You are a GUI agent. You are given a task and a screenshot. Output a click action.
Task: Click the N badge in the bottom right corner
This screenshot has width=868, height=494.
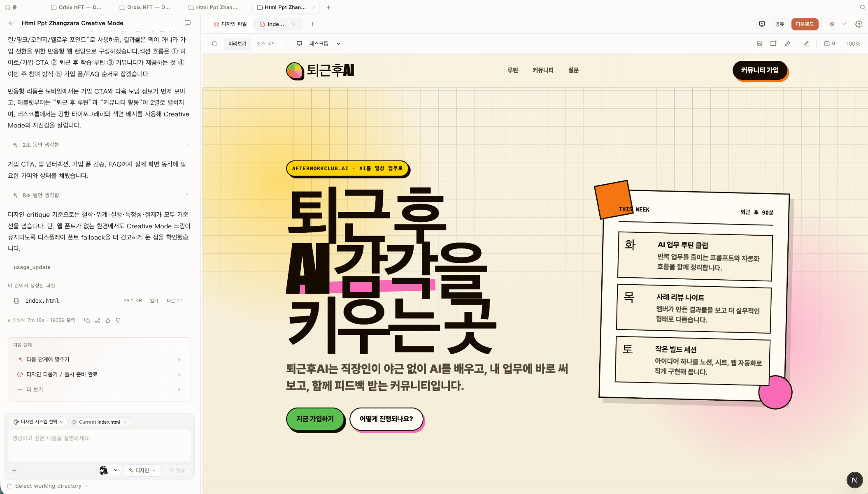coord(854,480)
